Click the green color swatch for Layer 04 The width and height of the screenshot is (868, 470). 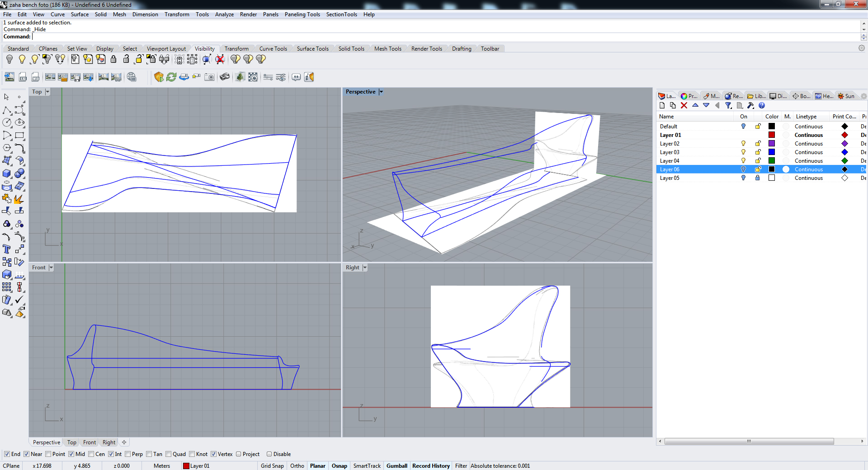772,160
